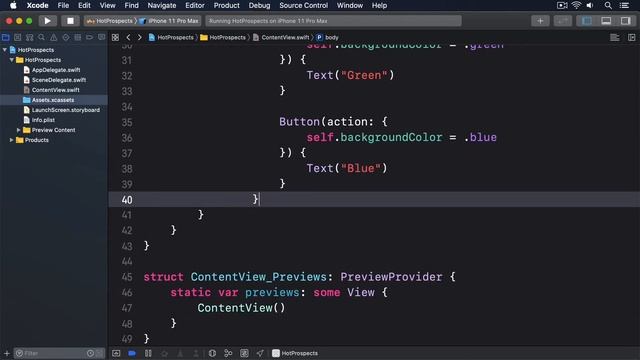The height and width of the screenshot is (360, 640).
Task: Stop the running app
Action: [x=70, y=21]
